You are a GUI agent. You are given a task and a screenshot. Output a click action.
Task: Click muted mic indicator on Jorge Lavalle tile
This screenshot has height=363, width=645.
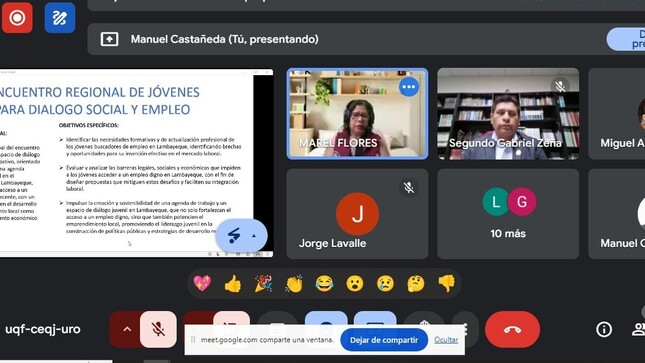pos(408,188)
